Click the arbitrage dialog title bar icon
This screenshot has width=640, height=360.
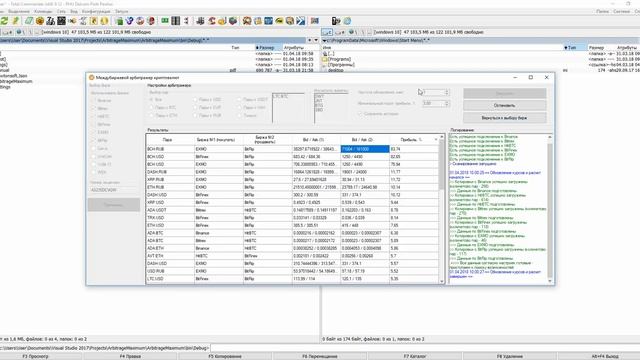coord(91,78)
